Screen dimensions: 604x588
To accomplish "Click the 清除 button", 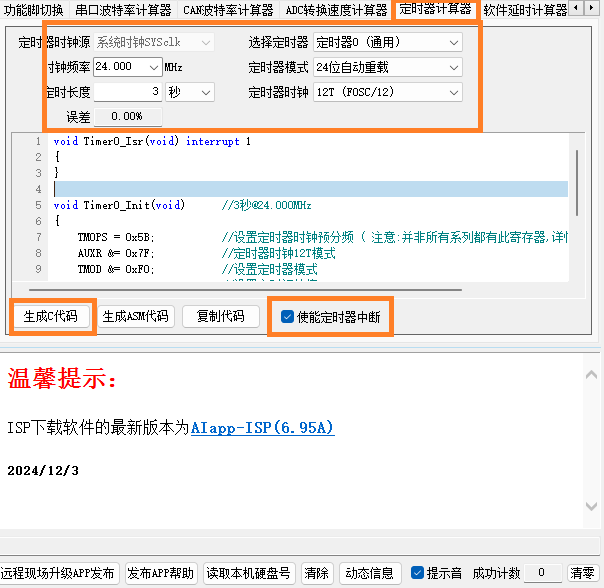I will 317,573.
